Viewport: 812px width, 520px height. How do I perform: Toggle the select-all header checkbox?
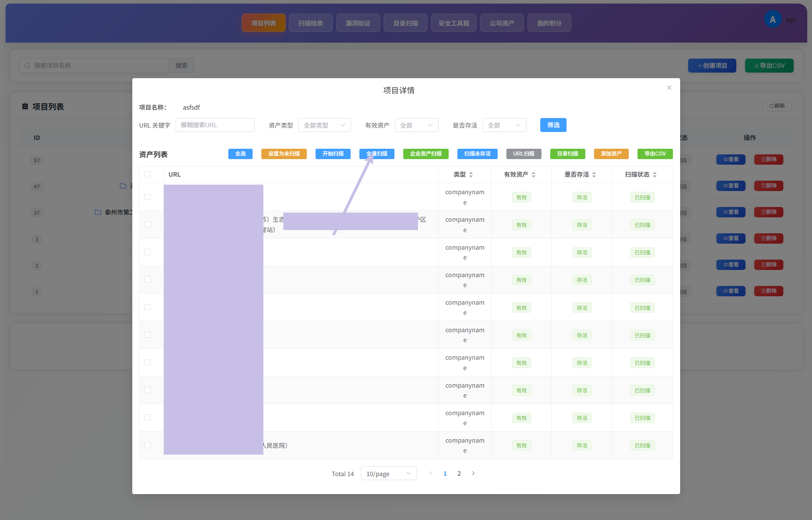147,174
